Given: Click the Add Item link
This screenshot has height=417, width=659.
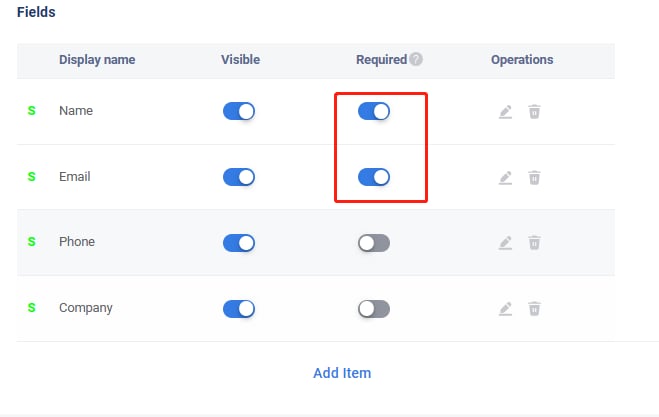Looking at the screenshot, I should [342, 373].
